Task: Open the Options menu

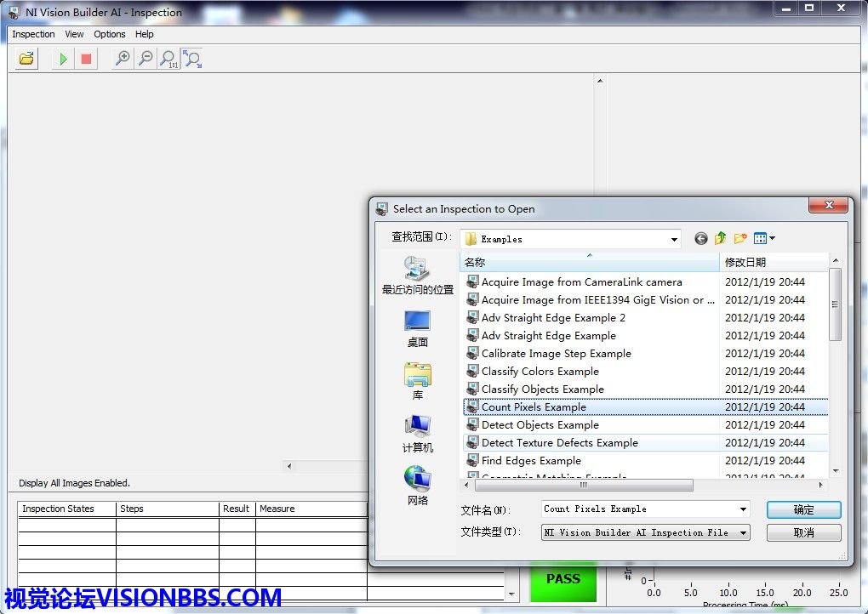Action: [x=110, y=34]
